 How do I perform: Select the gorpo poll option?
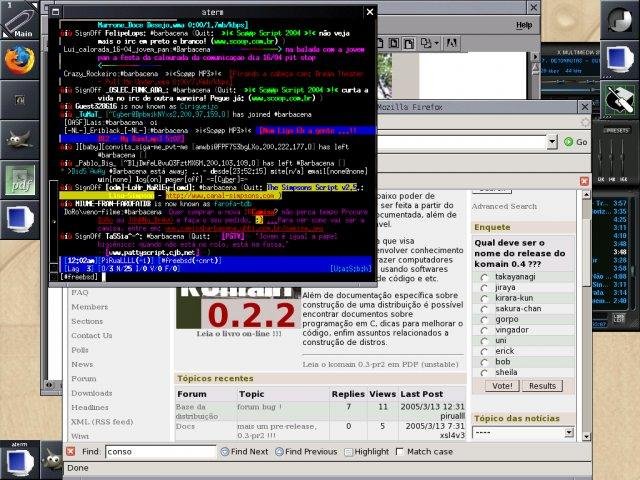[x=484, y=320]
